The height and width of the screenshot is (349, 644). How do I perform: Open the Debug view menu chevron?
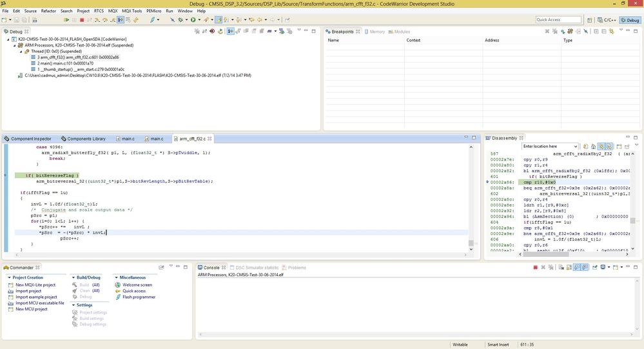pyautogui.click(x=299, y=30)
